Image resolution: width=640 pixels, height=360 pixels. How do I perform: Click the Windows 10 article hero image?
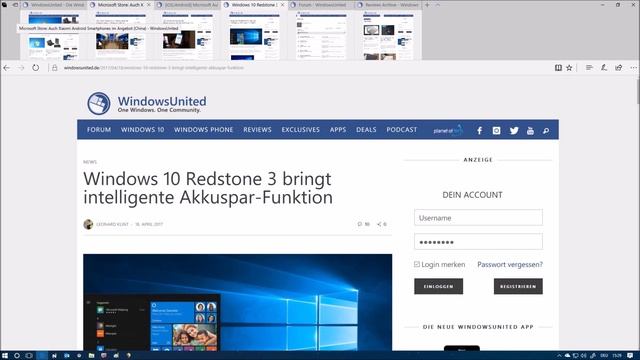(x=238, y=302)
